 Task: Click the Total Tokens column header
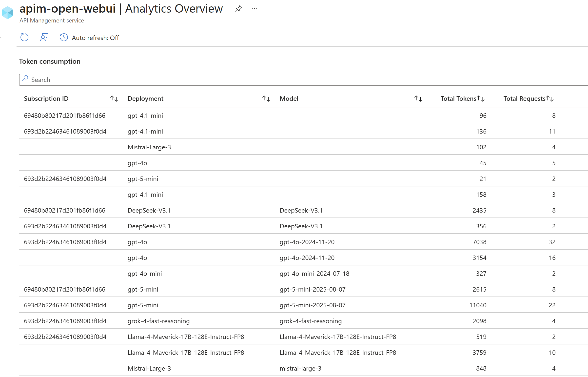click(x=458, y=99)
